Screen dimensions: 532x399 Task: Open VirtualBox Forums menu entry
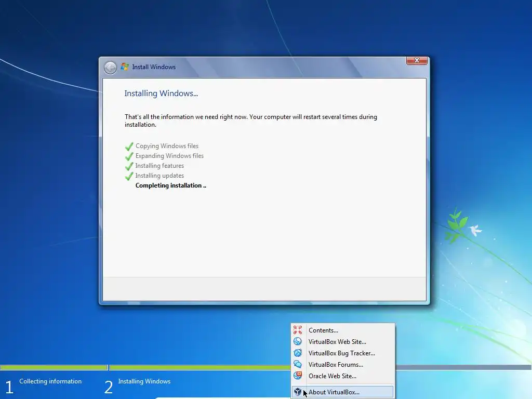[x=343, y=365]
